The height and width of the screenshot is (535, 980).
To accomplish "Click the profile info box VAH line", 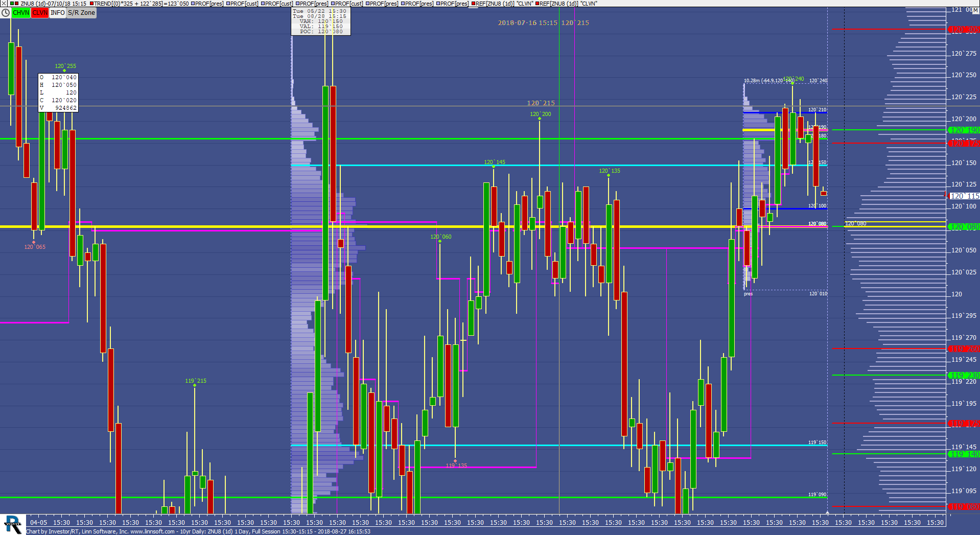I will (321, 21).
